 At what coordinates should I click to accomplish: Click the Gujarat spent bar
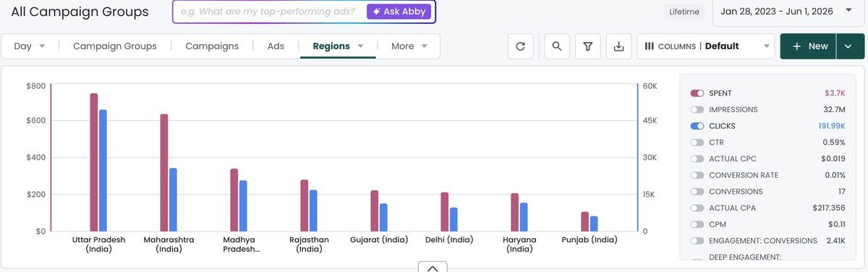pyautogui.click(x=375, y=211)
